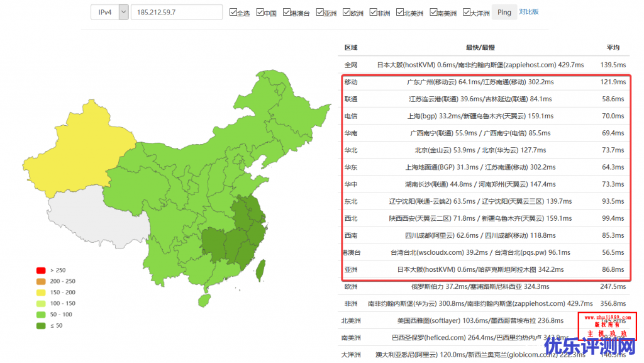Viewport: 644px width, 363px height.
Task: Click the 东北 average value 93.5ms
Action: click(613, 201)
